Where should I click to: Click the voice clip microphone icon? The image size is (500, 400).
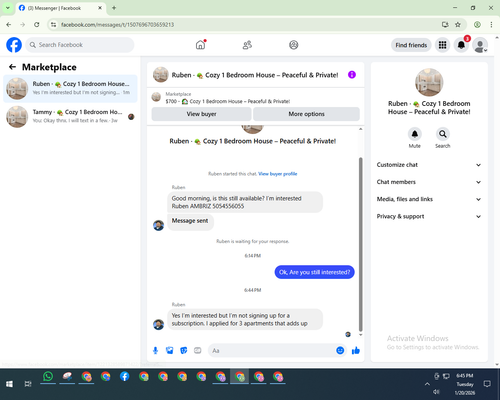tap(155, 350)
